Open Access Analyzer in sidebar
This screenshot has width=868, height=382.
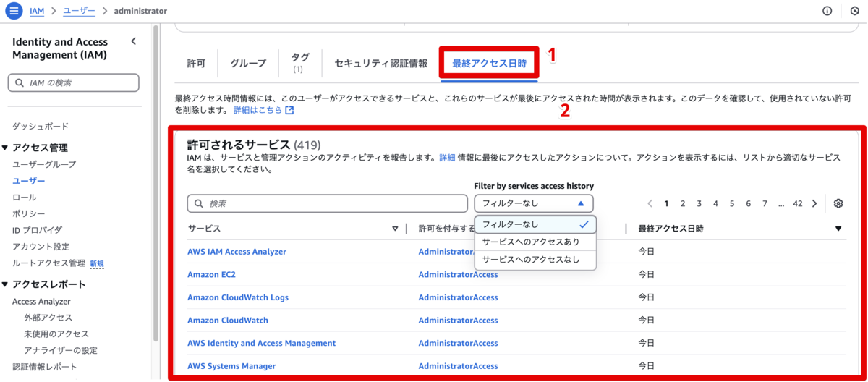click(x=41, y=302)
